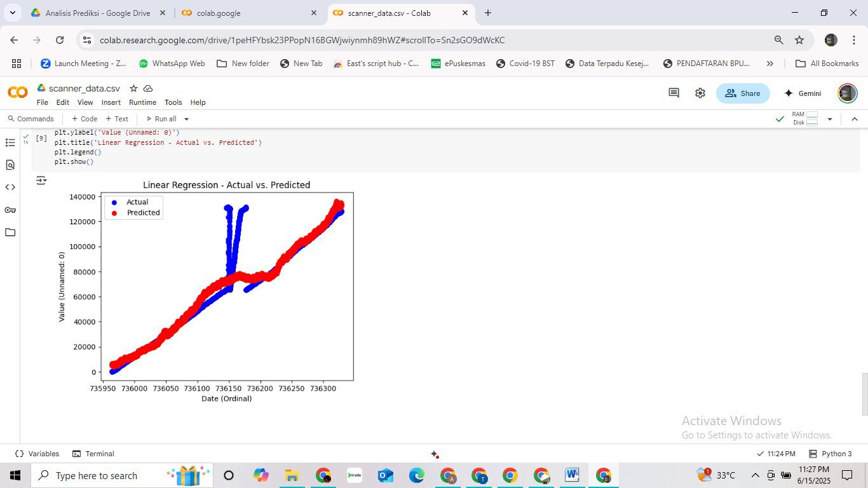Open the Secrets key icon panel
Screen dimensions: 868x488
pos(10,210)
